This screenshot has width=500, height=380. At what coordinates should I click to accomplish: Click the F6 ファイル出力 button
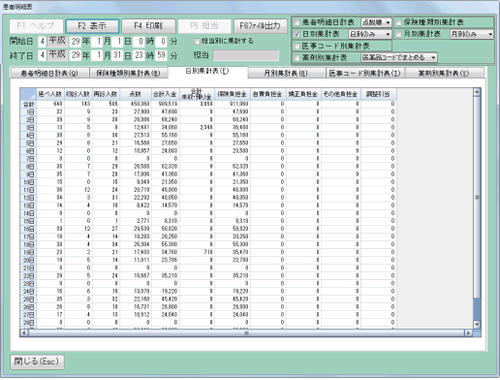pos(260,26)
